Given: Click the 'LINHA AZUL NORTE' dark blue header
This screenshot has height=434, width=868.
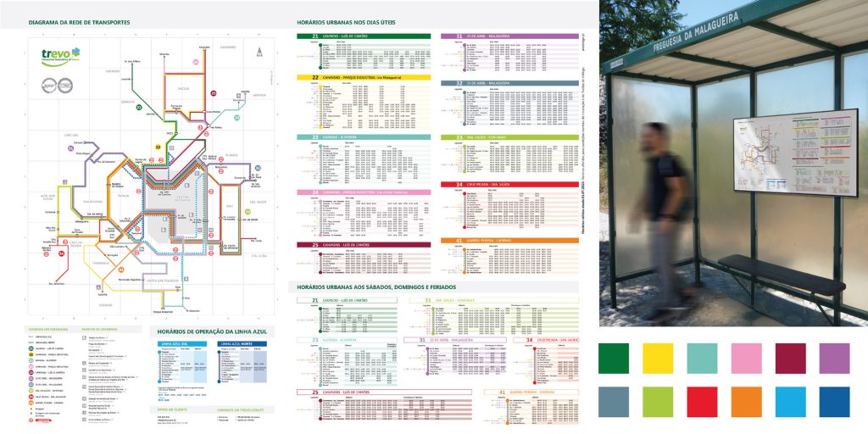Looking at the screenshot, I should (242, 344).
